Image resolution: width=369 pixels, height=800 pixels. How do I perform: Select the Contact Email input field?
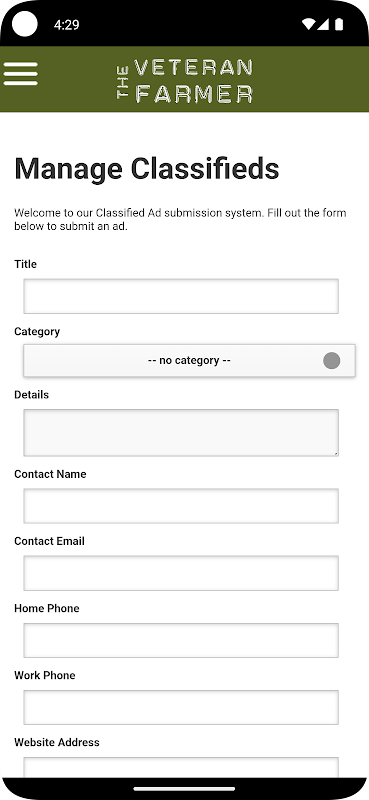181,573
